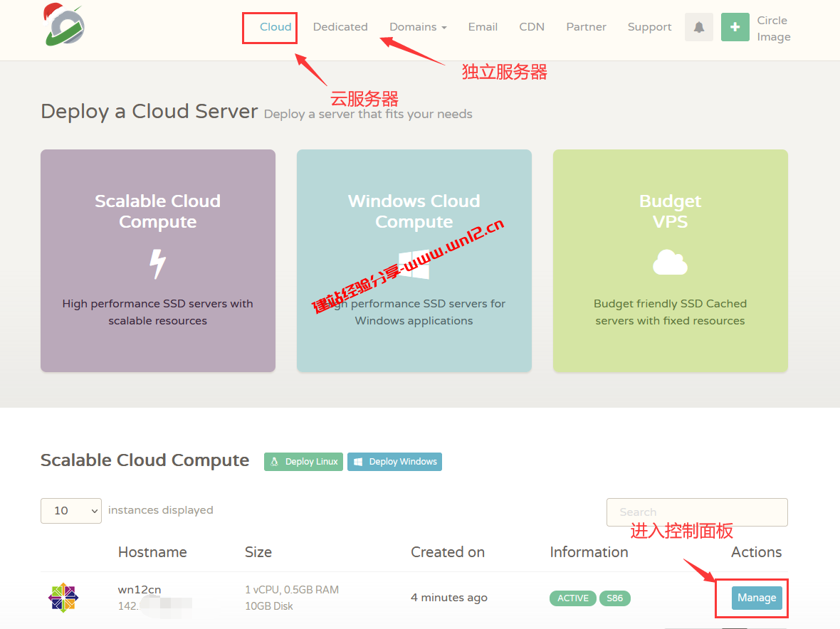
Task: Open the Support section
Action: coord(649,26)
